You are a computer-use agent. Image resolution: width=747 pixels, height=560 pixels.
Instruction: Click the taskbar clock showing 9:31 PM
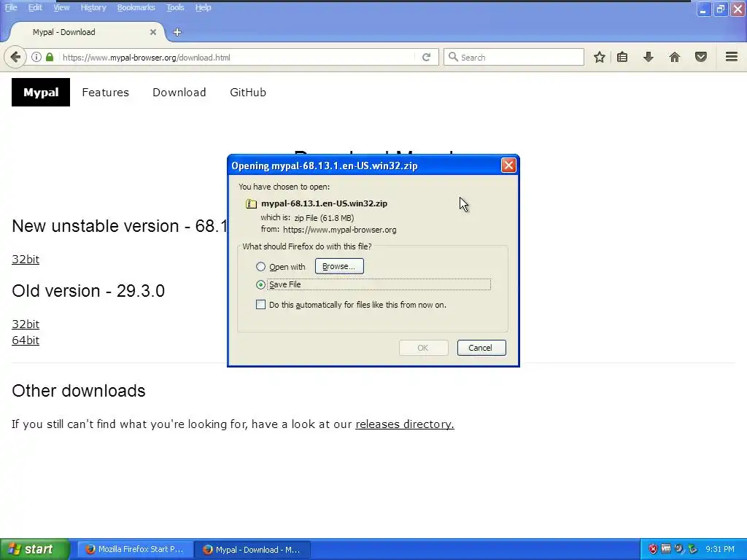(720, 549)
